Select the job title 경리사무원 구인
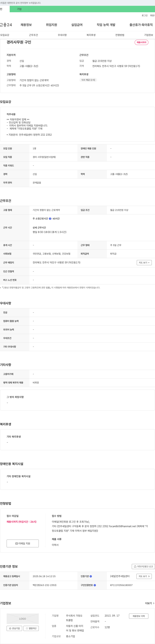Viewport: 155px width, 644px height. point(19,42)
